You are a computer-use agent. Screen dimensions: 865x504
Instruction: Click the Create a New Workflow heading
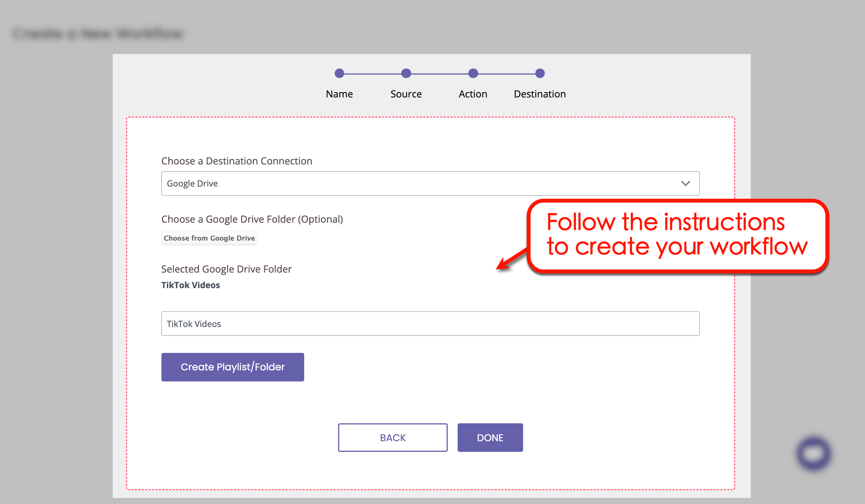pos(98,33)
